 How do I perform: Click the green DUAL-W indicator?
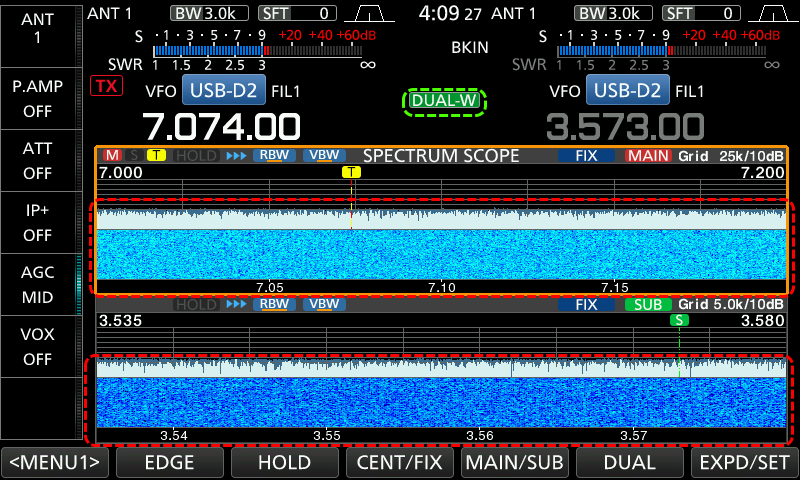coord(443,101)
